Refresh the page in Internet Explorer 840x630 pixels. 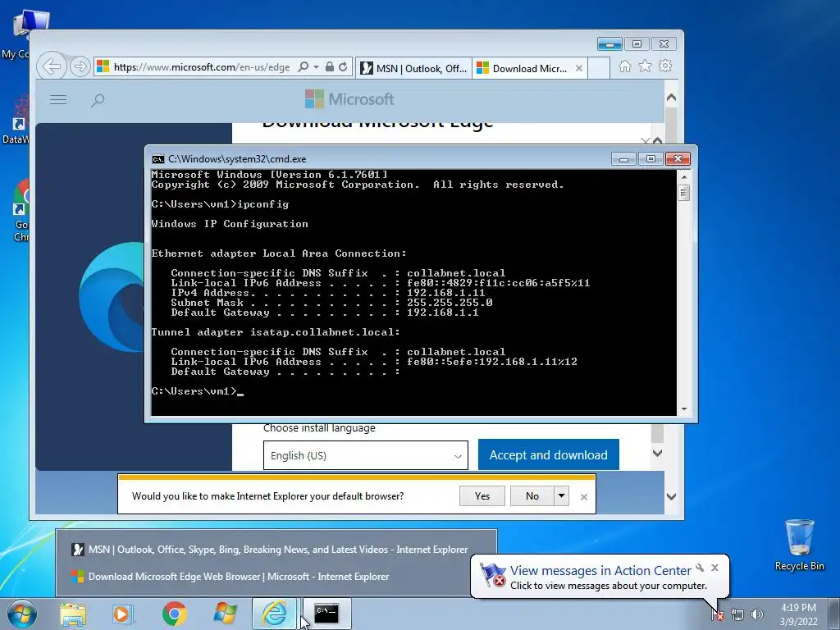[343, 67]
